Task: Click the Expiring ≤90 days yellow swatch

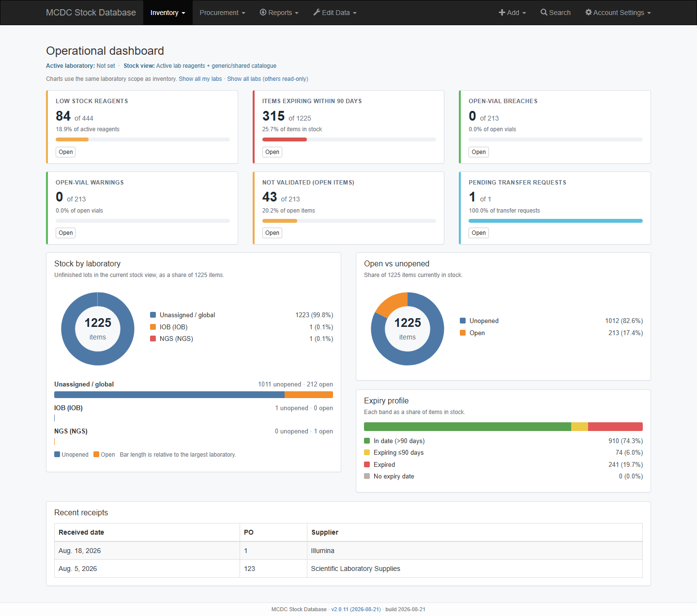Action: (x=367, y=452)
